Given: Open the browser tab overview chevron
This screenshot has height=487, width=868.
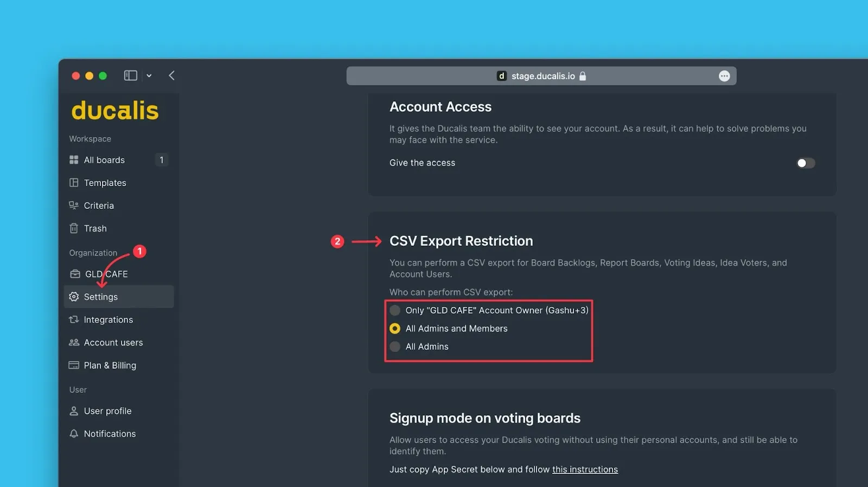Looking at the screenshot, I should [149, 75].
